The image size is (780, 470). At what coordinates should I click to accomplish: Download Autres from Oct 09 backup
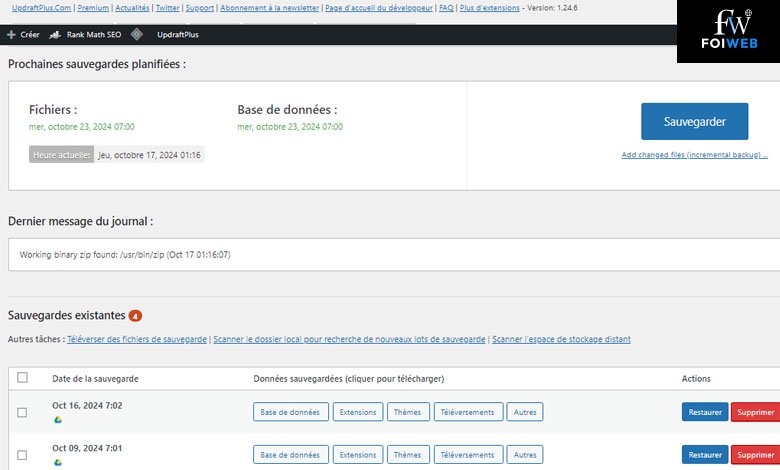tap(525, 455)
